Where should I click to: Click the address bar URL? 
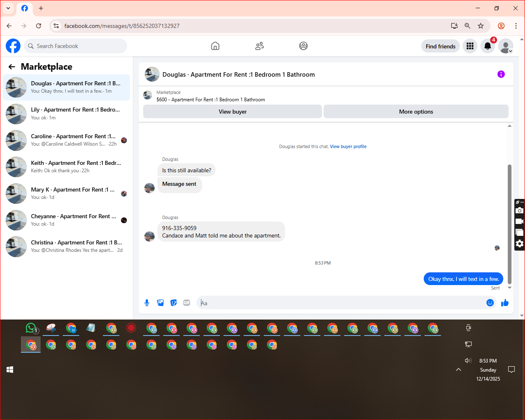pyautogui.click(x=122, y=26)
